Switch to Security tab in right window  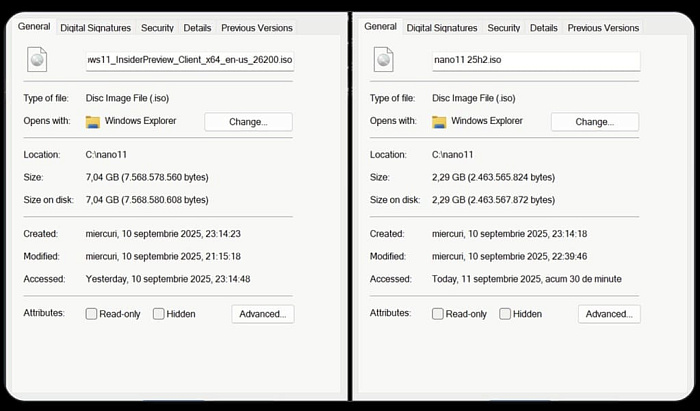pos(504,28)
